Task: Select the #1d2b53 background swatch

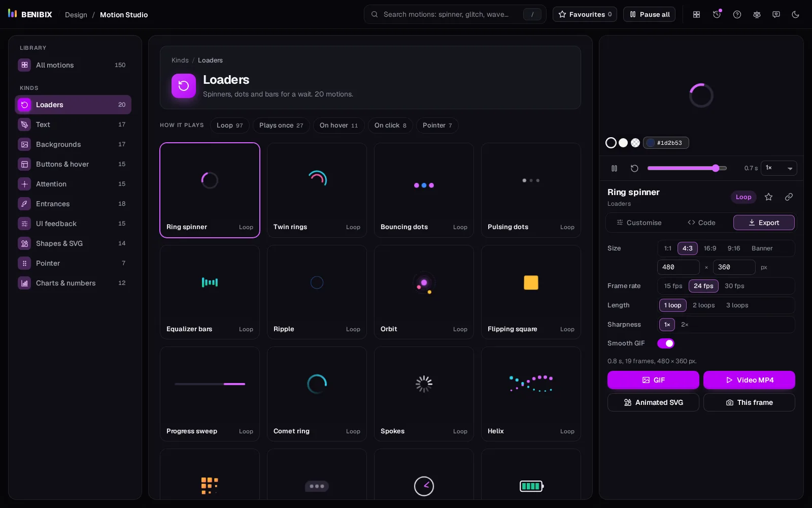Action: coord(666,143)
